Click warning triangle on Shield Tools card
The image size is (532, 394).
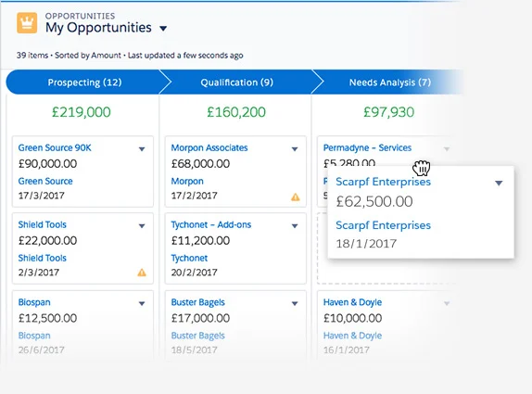[142, 273]
